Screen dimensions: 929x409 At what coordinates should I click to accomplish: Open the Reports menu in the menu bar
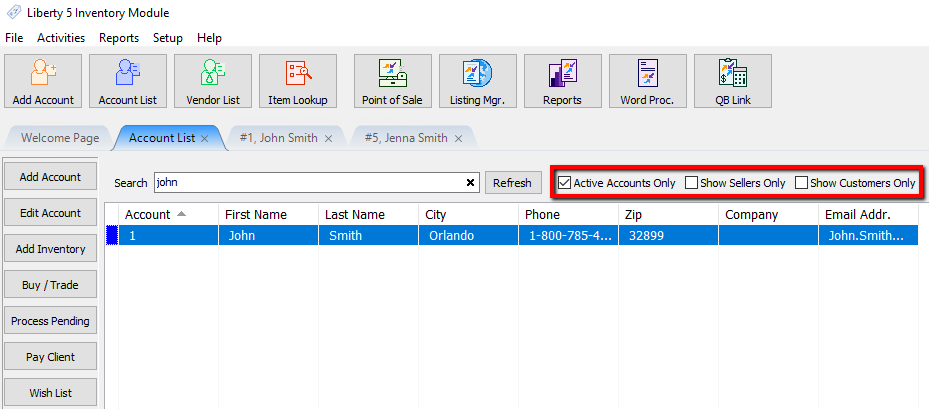(x=119, y=38)
